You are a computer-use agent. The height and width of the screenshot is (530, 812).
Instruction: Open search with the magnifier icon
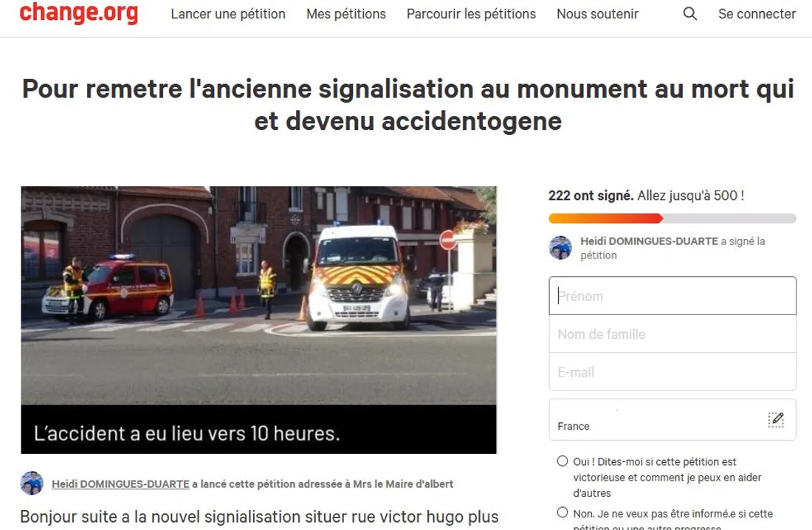pyautogui.click(x=689, y=13)
